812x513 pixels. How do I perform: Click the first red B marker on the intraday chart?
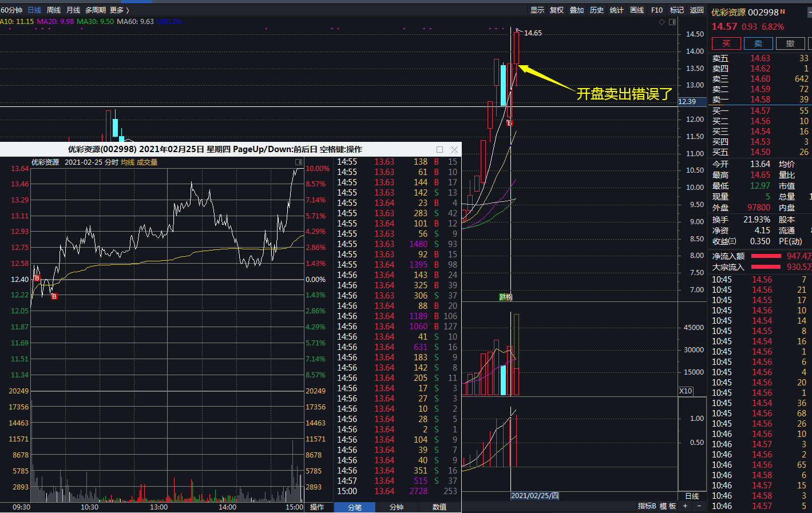click(37, 278)
